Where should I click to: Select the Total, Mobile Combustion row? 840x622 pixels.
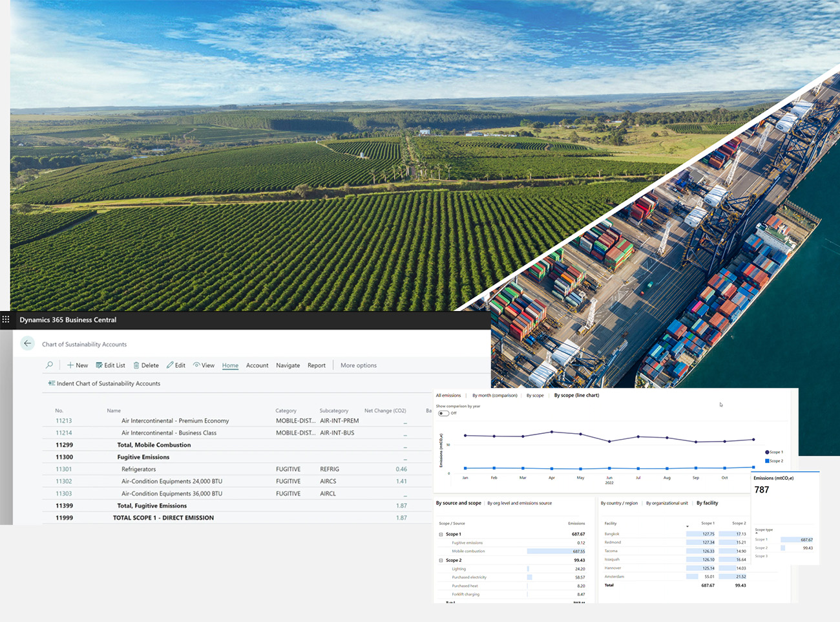pyautogui.click(x=237, y=445)
